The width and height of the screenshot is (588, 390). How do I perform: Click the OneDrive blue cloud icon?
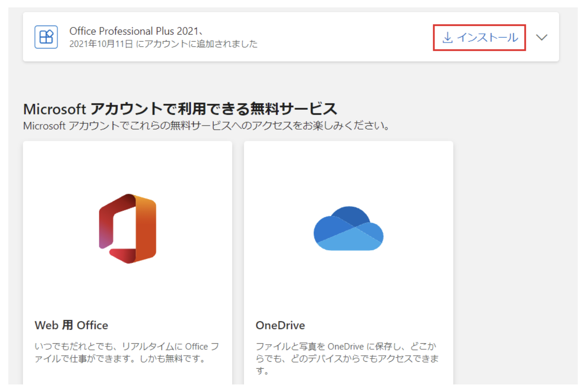(x=348, y=229)
